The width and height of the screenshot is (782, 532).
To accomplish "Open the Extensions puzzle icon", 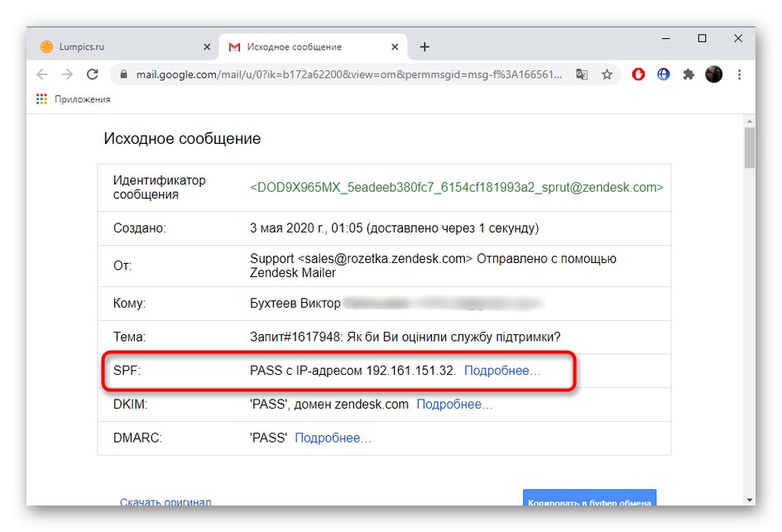I will (x=688, y=74).
